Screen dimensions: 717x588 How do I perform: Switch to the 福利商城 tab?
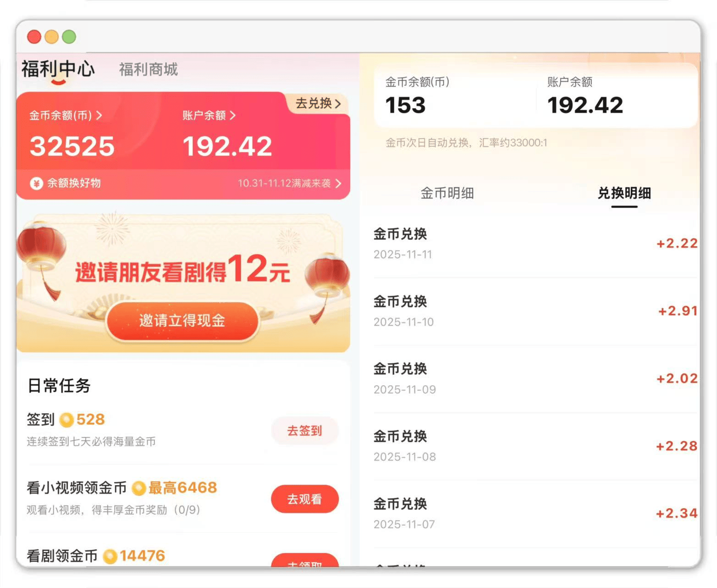148,70
